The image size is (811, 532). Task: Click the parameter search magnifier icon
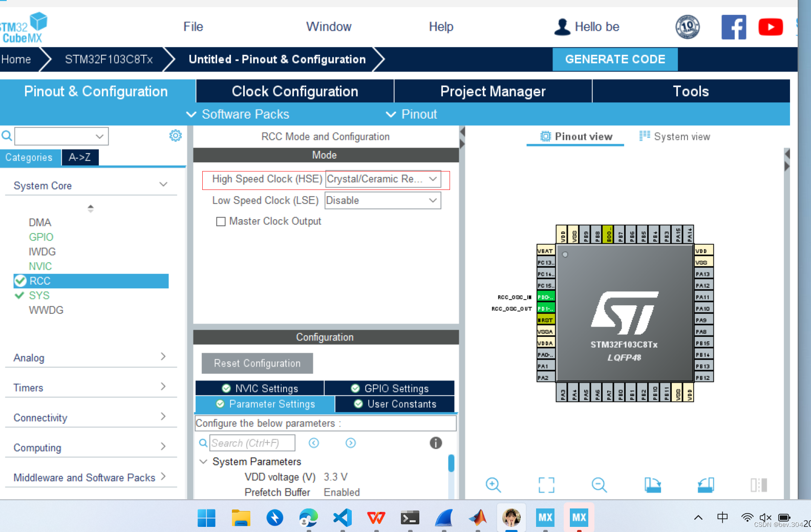point(203,443)
